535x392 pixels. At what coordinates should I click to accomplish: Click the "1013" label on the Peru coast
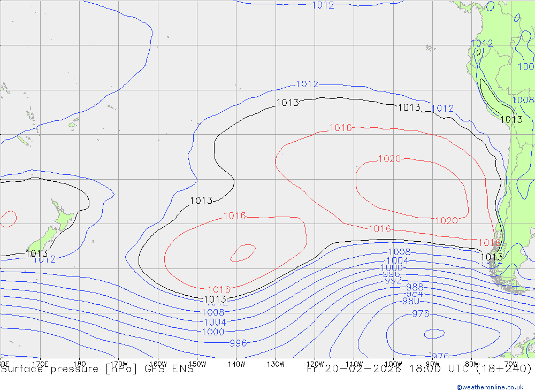pos(511,119)
